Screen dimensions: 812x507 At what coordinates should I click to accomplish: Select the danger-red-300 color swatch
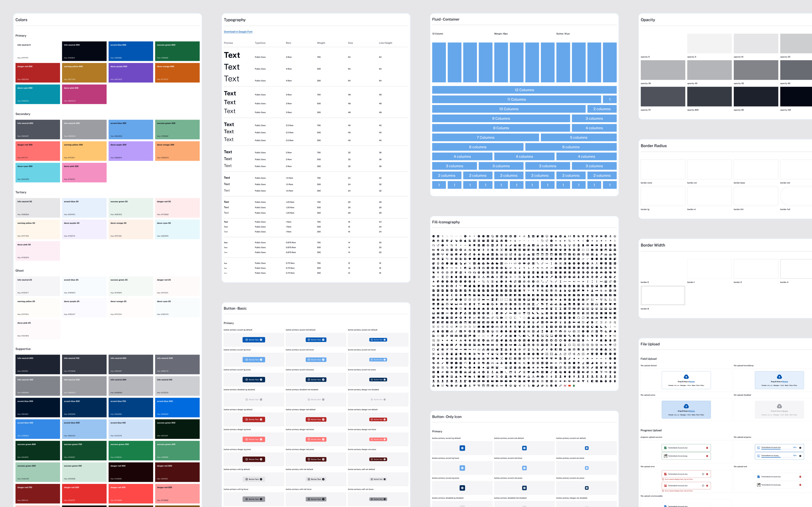(x=38, y=151)
